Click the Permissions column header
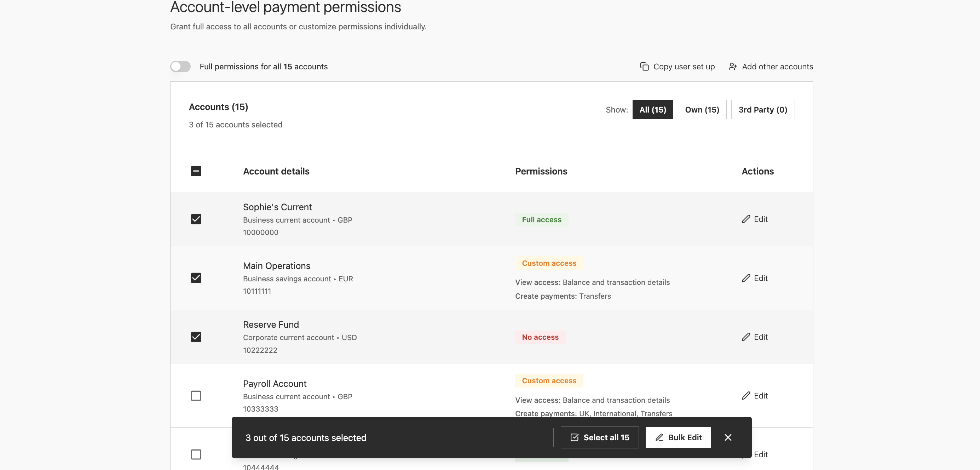The width and height of the screenshot is (980, 470). [x=541, y=171]
